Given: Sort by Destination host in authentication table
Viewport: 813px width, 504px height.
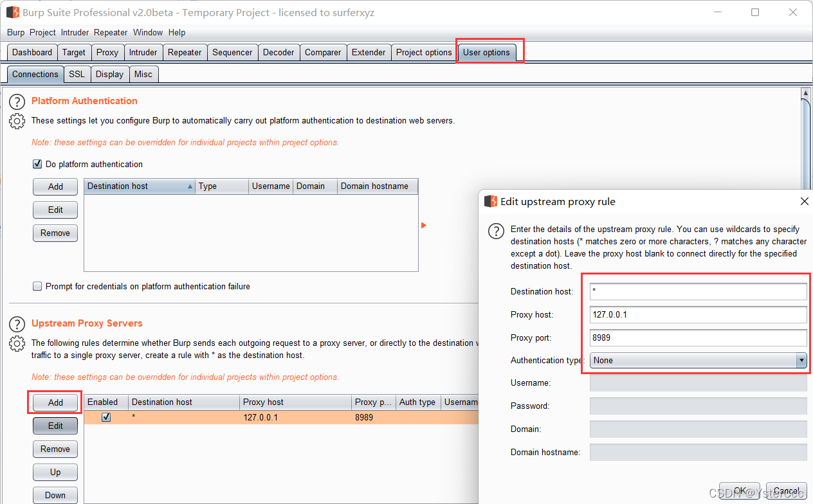Looking at the screenshot, I should (140, 186).
